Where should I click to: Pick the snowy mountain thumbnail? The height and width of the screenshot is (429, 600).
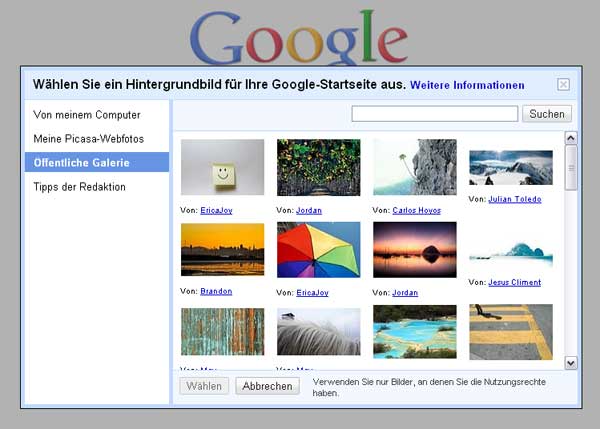(511, 168)
